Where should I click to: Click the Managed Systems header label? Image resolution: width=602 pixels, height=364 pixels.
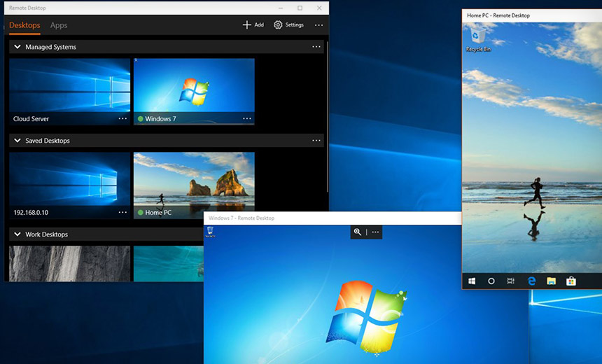[x=50, y=47]
